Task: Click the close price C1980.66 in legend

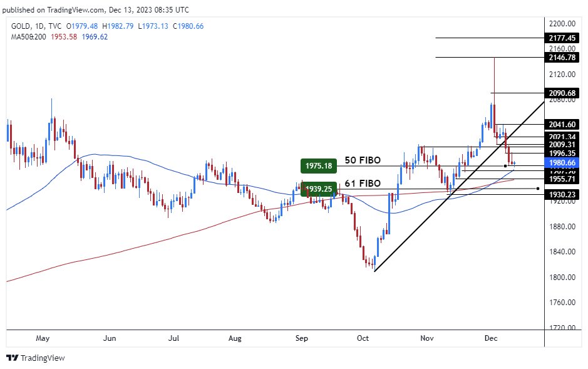Action: click(188, 26)
